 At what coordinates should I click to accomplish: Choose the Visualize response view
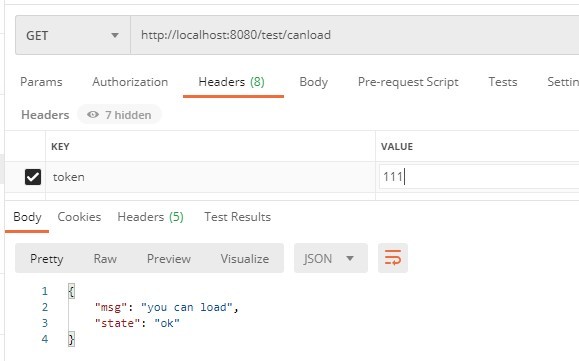245,259
